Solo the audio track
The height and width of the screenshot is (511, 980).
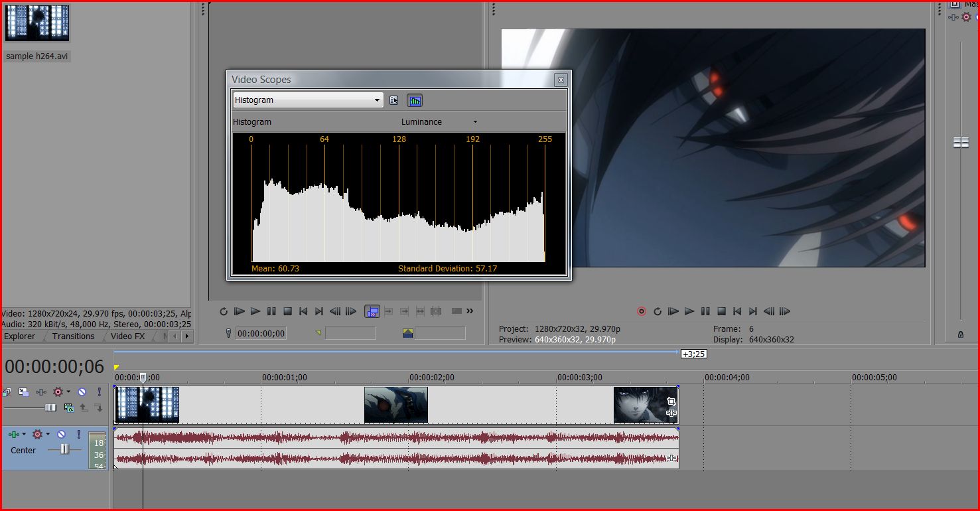(78, 434)
